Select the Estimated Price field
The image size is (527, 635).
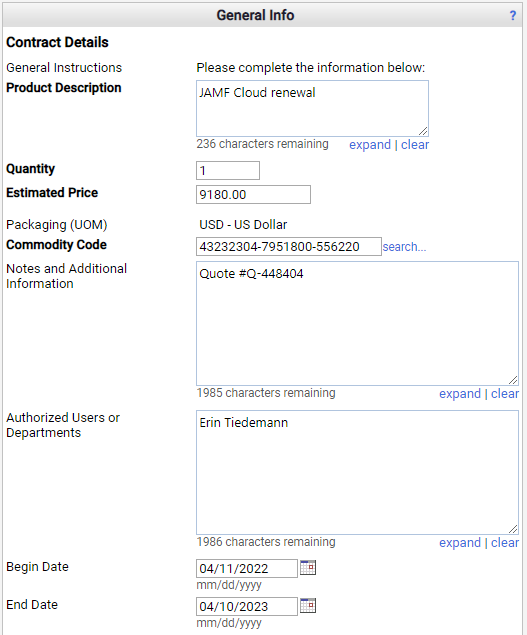[x=253, y=194]
